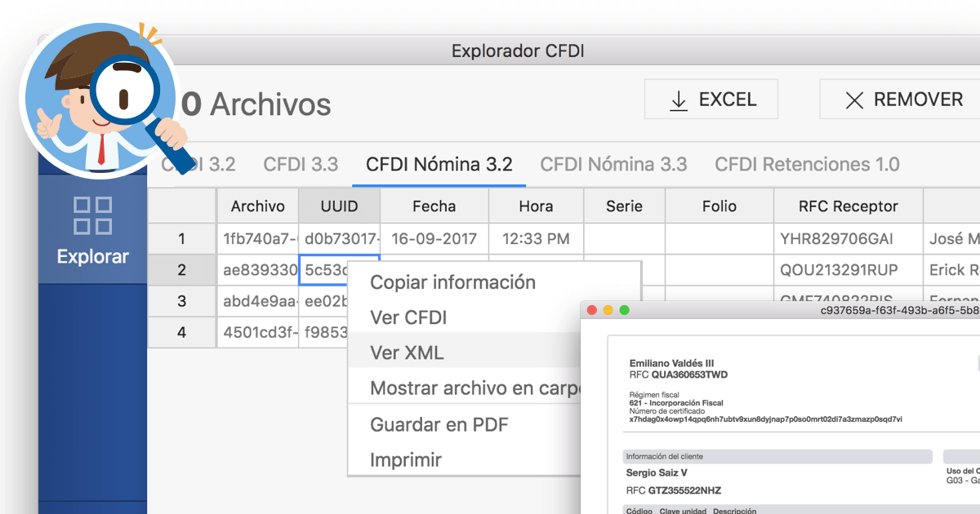
Task: Click the download arrow icon on EXCEL button
Action: pos(678,100)
